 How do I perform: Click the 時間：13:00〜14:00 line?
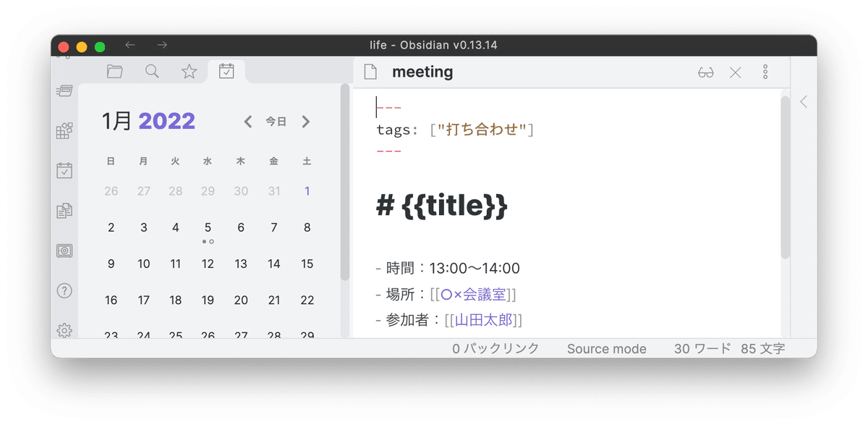(448, 269)
